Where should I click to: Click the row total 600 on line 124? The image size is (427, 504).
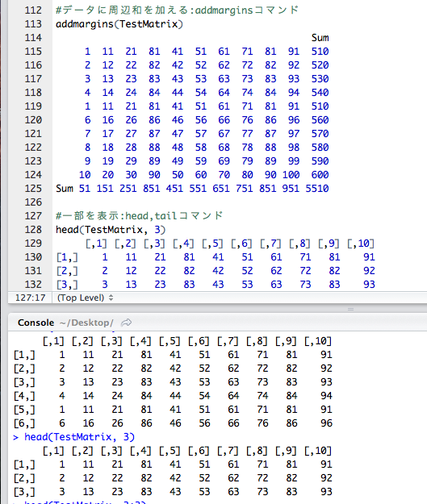point(320,175)
